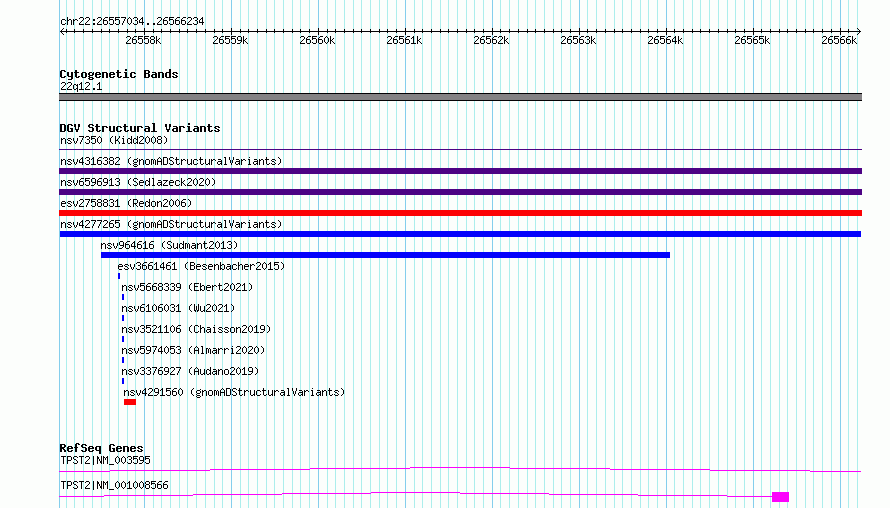Click the magenta exon block of NM_001008566
The height and width of the screenshot is (508, 890).
[780, 497]
